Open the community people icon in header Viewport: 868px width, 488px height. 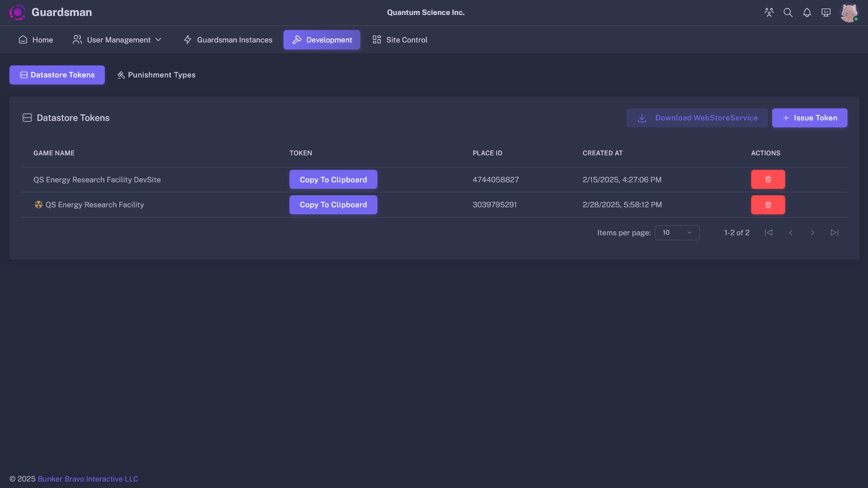tap(769, 12)
